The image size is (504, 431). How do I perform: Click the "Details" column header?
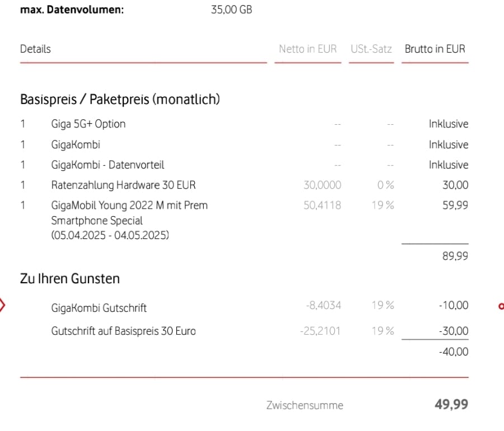[35, 49]
